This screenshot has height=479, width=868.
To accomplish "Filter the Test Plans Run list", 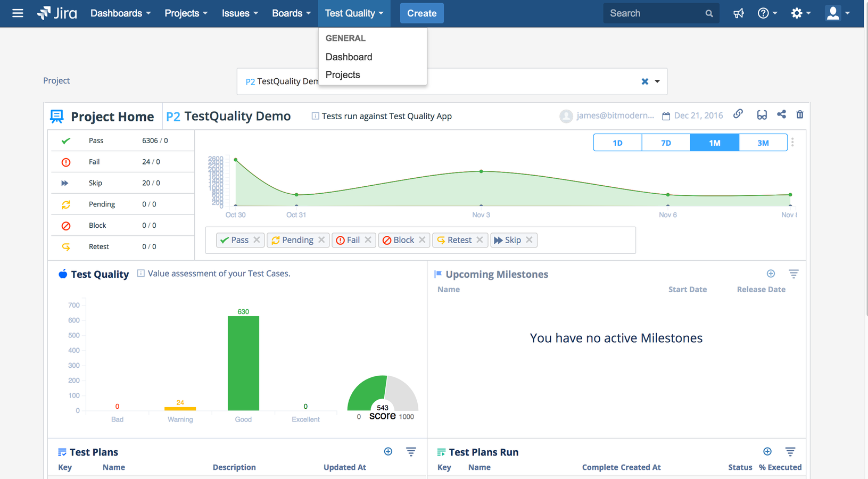I will tap(790, 451).
